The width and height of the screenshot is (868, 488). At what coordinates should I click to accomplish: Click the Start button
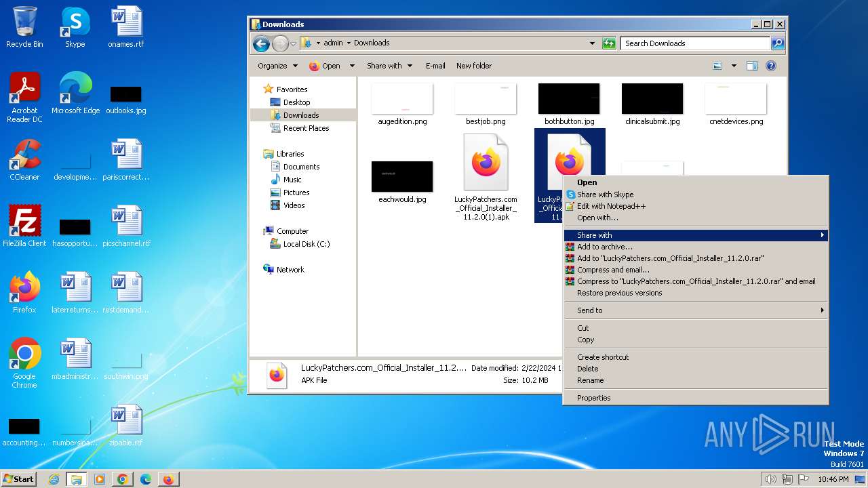click(19, 479)
